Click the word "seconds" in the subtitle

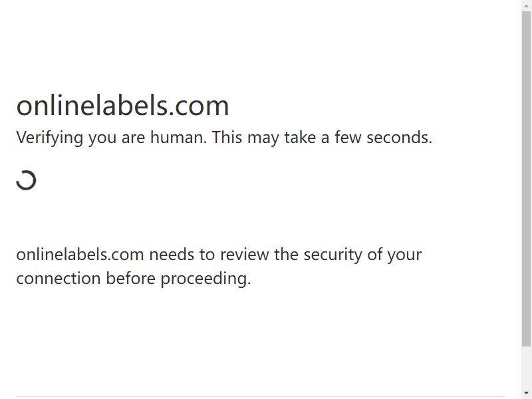coord(397,138)
